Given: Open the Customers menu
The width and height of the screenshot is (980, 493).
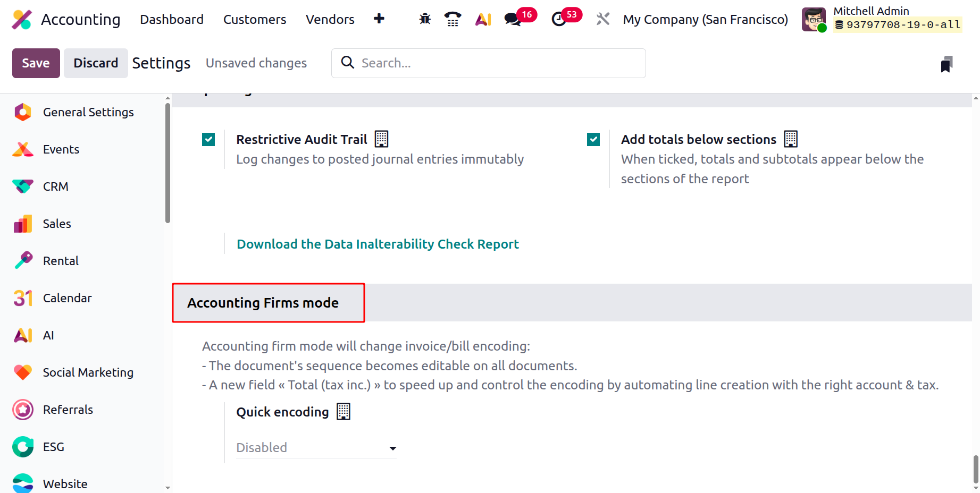Looking at the screenshot, I should click(255, 20).
